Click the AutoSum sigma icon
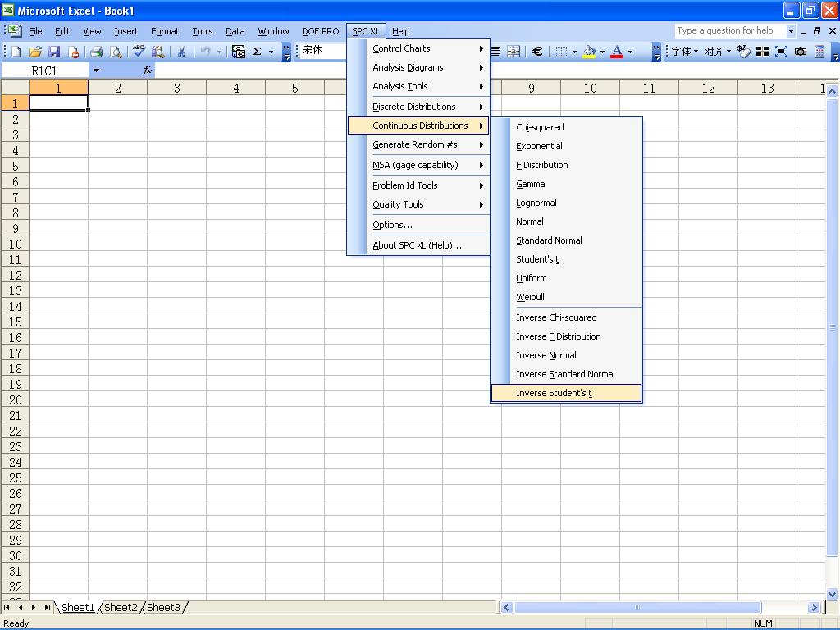Image resolution: width=840 pixels, height=630 pixels. tap(257, 52)
